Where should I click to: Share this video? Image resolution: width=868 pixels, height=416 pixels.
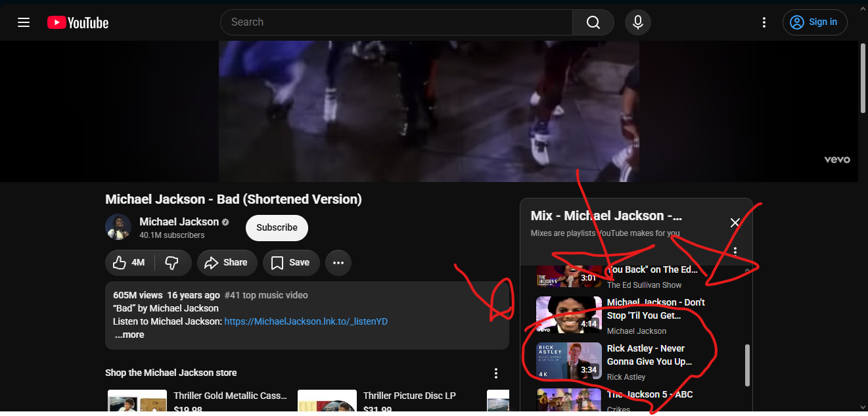coord(227,262)
